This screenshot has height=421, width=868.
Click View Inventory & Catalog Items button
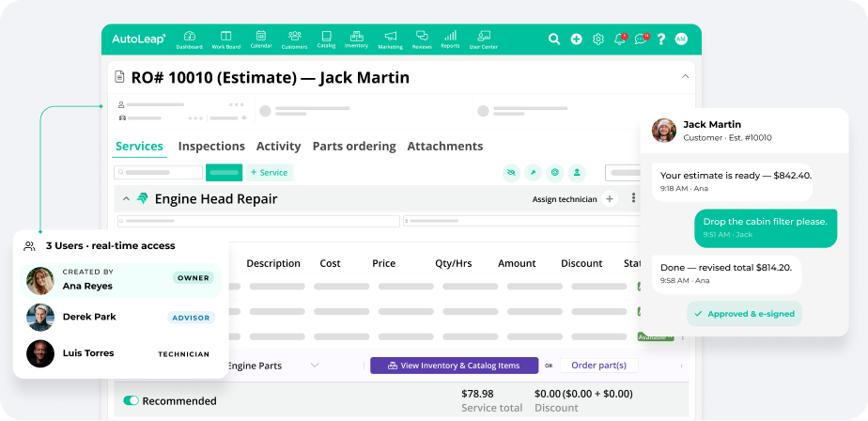click(455, 366)
